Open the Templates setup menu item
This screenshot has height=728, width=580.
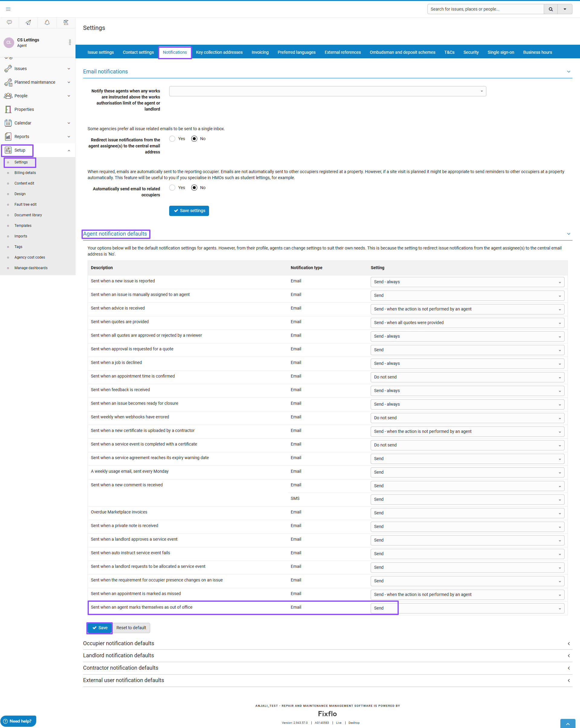coord(23,226)
